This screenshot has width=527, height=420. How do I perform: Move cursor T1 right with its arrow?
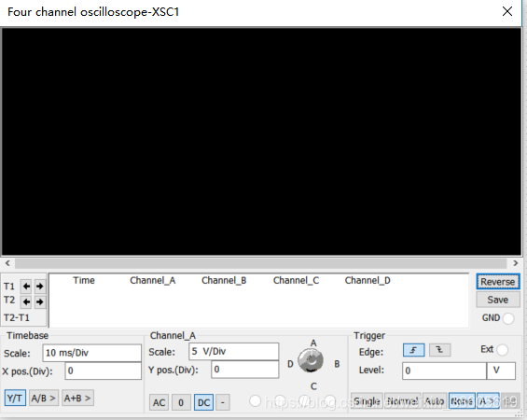pyautogui.click(x=40, y=287)
